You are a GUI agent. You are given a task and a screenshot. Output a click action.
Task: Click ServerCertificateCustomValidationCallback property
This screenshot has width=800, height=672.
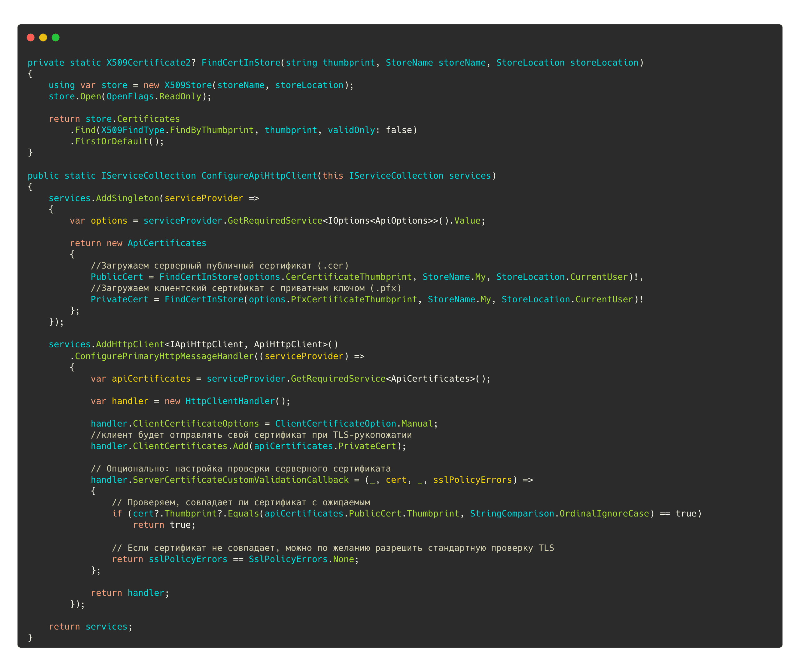241,480
